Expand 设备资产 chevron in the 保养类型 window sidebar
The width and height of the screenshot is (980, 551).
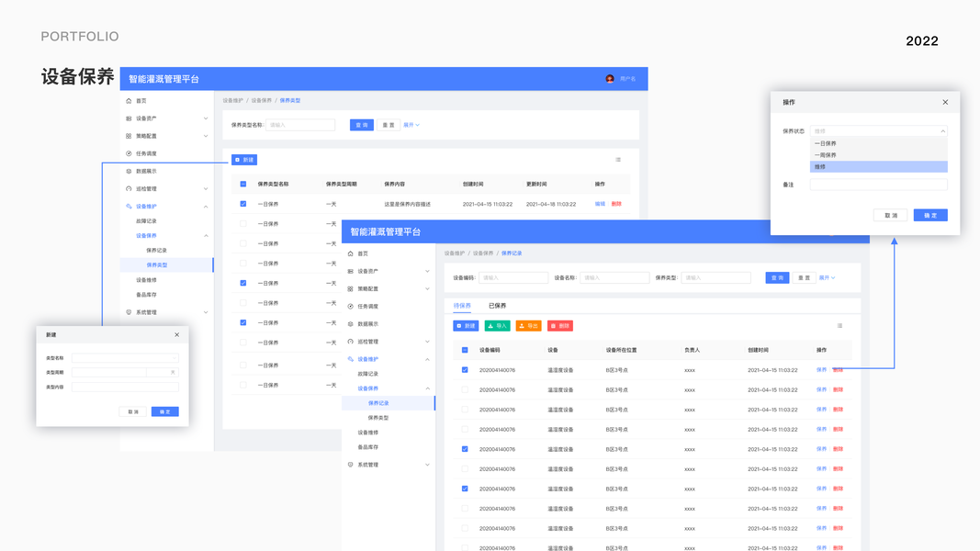coord(206,118)
